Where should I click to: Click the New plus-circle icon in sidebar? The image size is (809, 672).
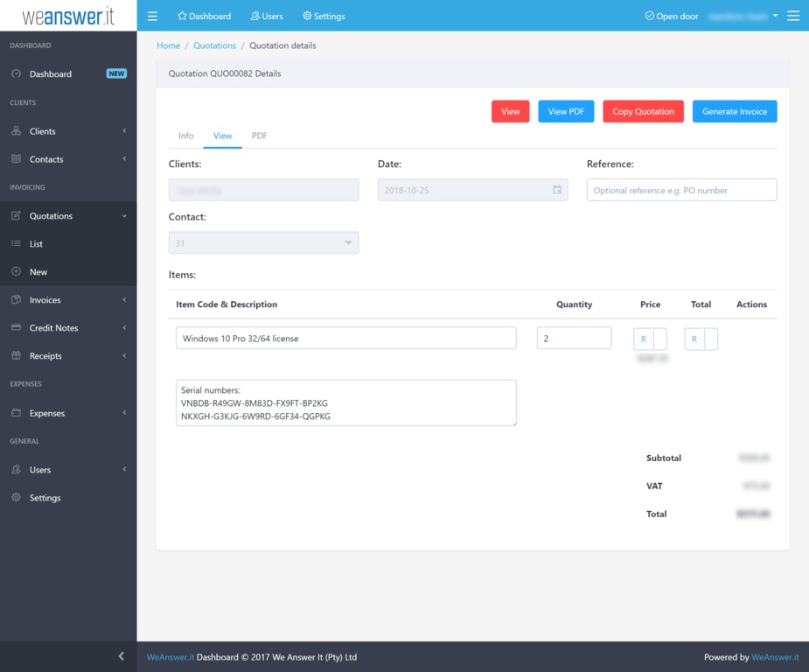point(17,271)
